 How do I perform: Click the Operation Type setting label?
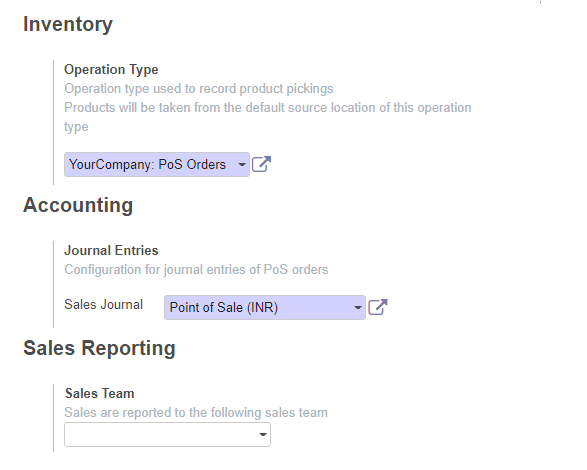pos(111,70)
